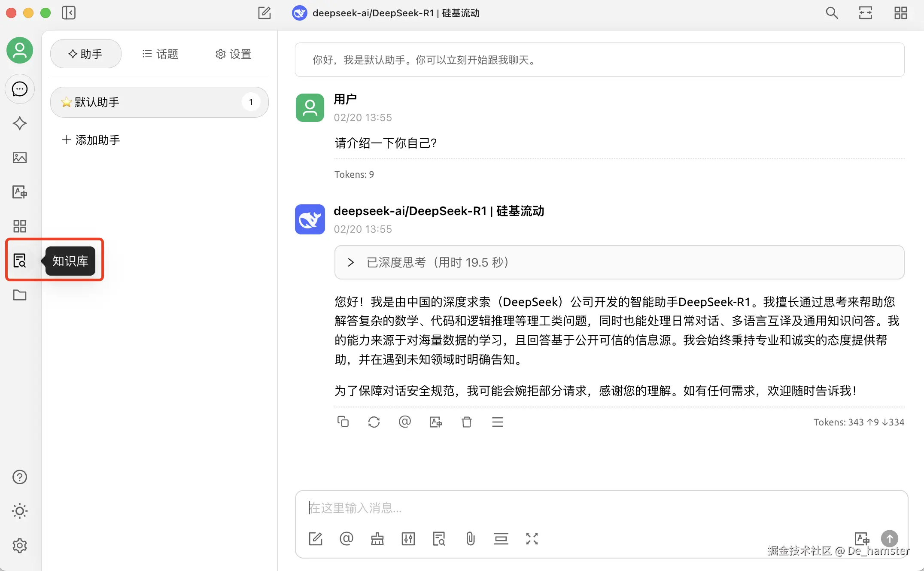This screenshot has height=571, width=924.
Task: Attach a file with the paperclip icon
Action: click(x=471, y=538)
